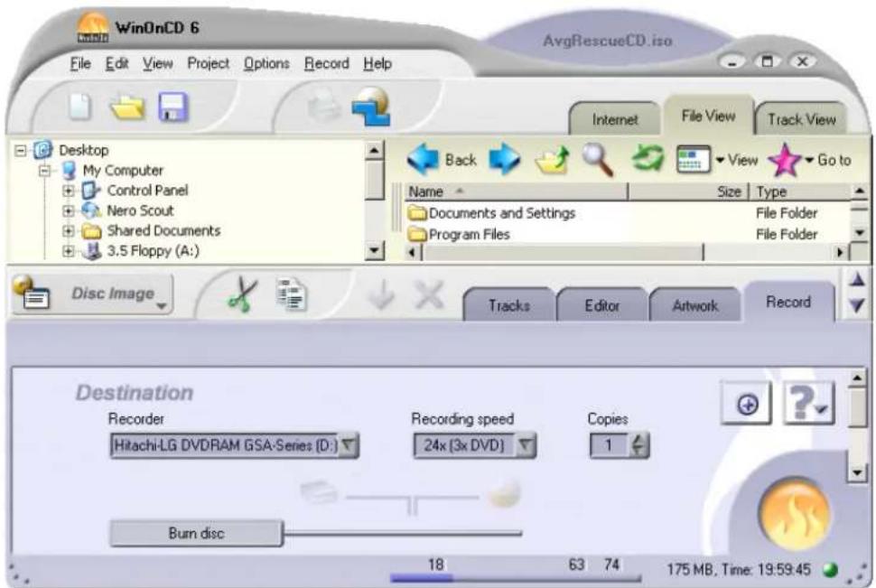876x588 pixels.
Task: Sort by the Size column header
Action: (x=688, y=191)
